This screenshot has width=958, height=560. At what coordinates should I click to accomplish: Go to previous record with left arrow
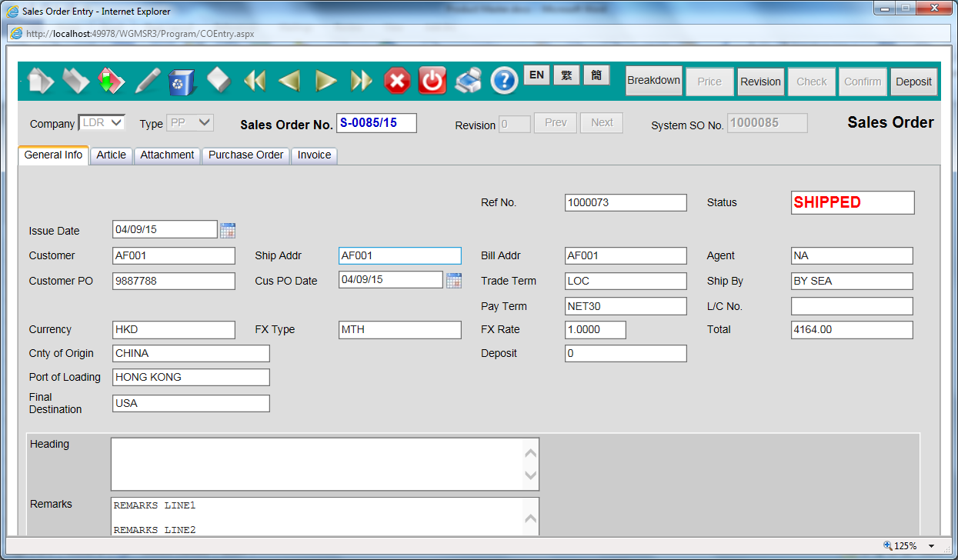coord(289,81)
